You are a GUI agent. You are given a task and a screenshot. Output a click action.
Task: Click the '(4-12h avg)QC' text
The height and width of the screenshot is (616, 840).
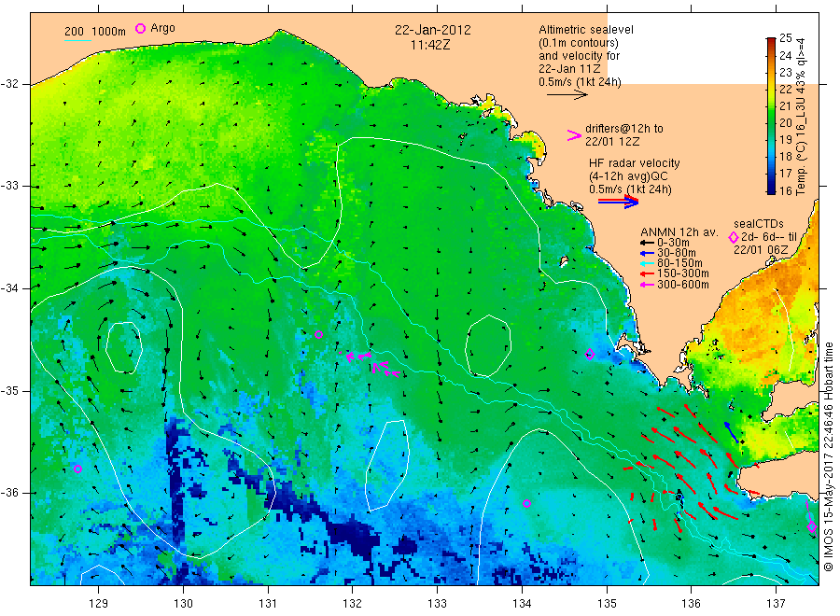click(628, 176)
